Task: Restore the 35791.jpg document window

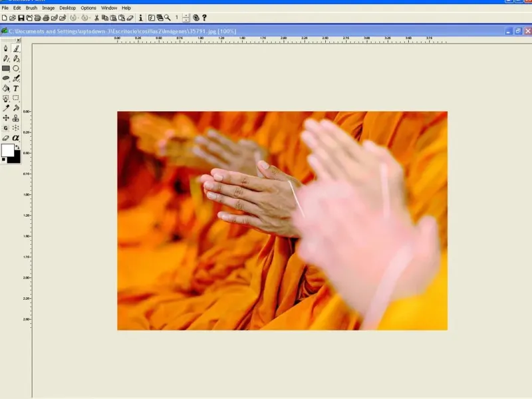Action: (x=518, y=31)
